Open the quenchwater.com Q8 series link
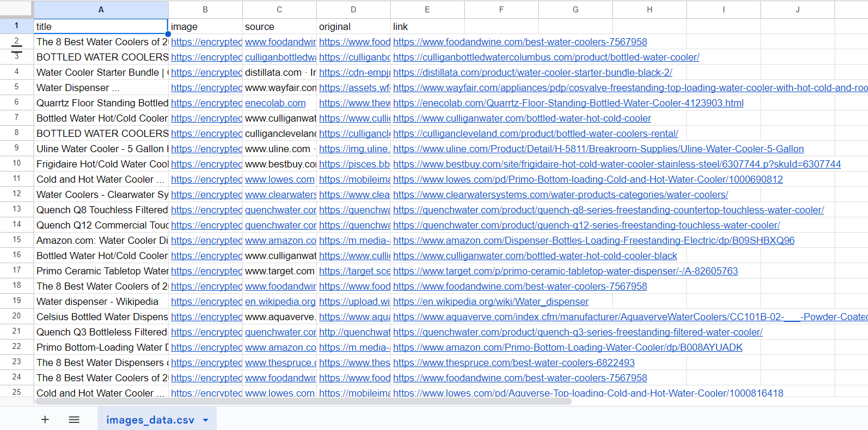The image size is (868, 430). coord(608,210)
